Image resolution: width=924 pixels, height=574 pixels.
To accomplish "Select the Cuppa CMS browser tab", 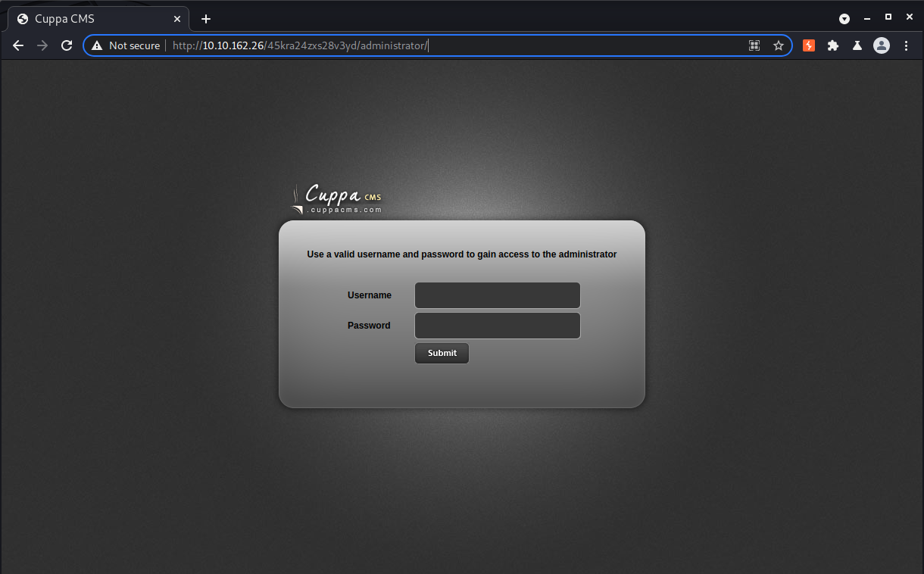I will click(98, 19).
